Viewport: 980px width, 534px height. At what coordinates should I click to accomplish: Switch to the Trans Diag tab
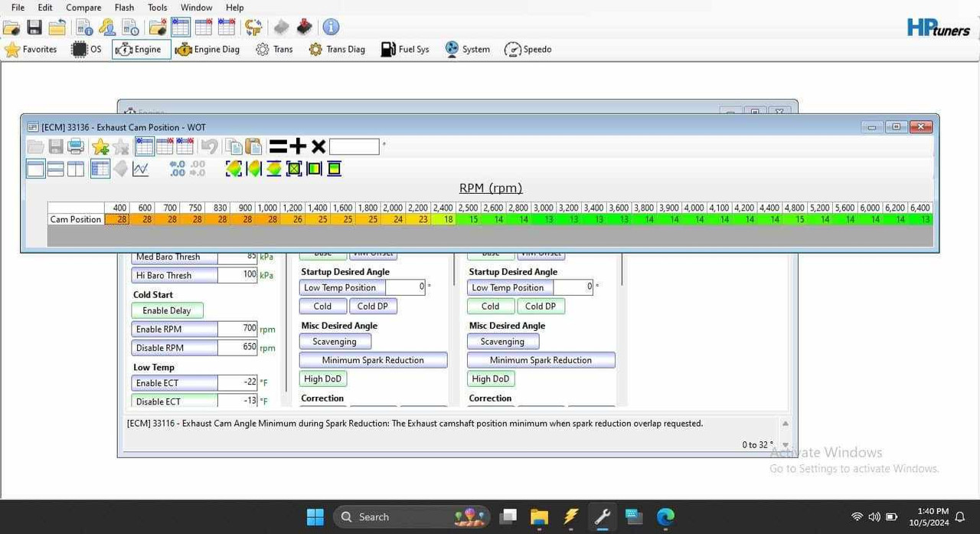pyautogui.click(x=337, y=49)
